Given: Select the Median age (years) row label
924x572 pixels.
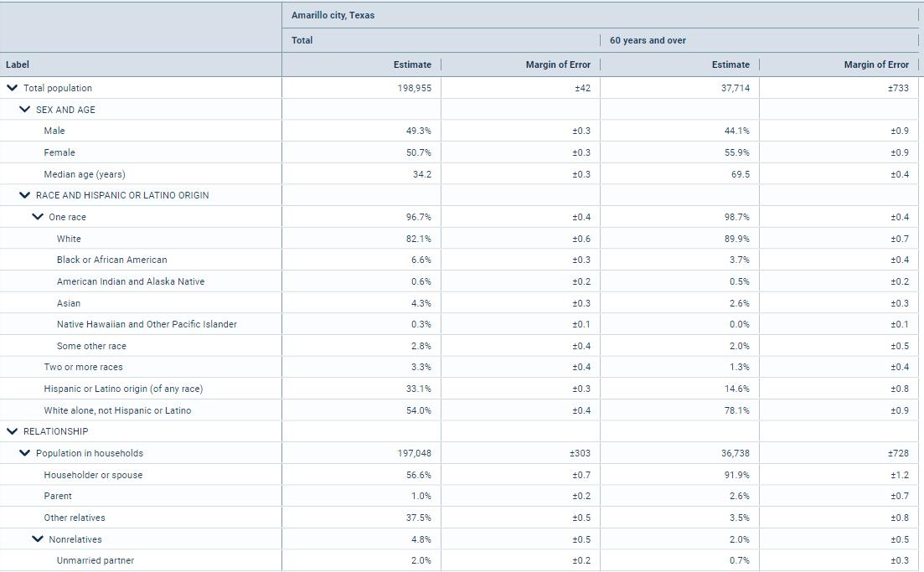Looking at the screenshot, I should 85,174.
